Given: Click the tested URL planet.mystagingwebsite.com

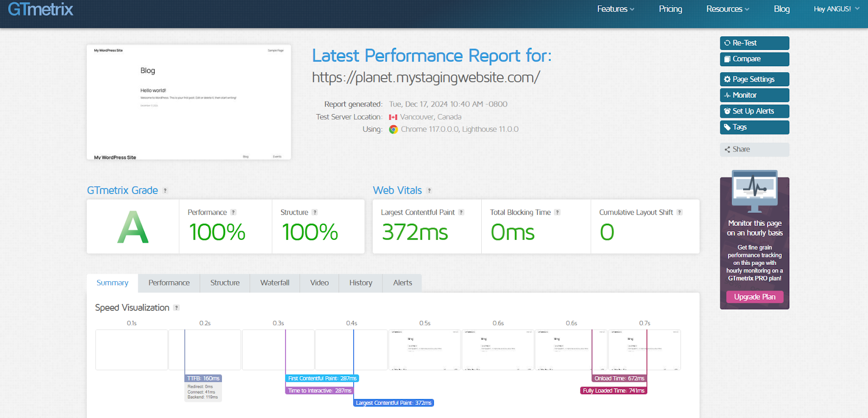Looking at the screenshot, I should coord(426,78).
